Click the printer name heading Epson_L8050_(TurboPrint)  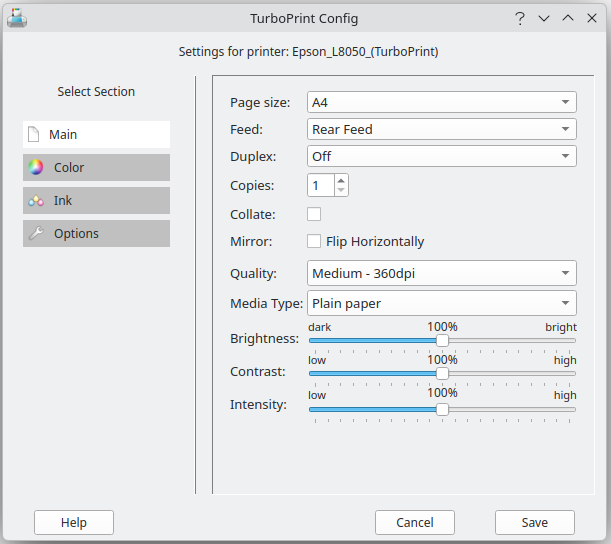coord(365,52)
